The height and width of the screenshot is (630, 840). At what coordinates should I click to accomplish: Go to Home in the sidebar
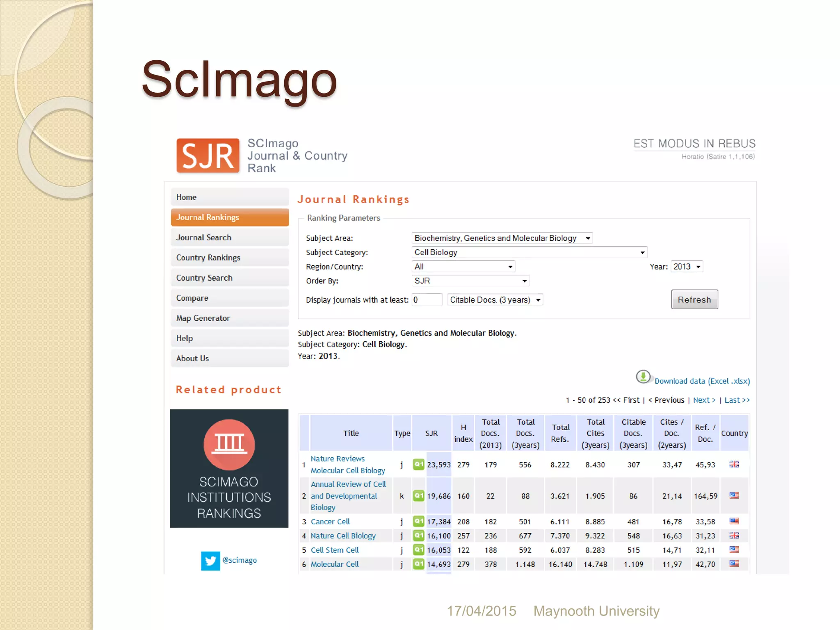point(230,197)
